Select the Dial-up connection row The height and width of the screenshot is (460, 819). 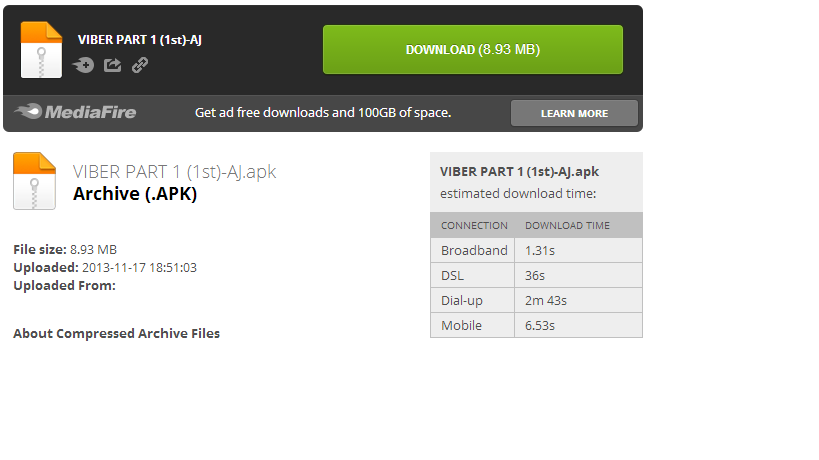536,300
